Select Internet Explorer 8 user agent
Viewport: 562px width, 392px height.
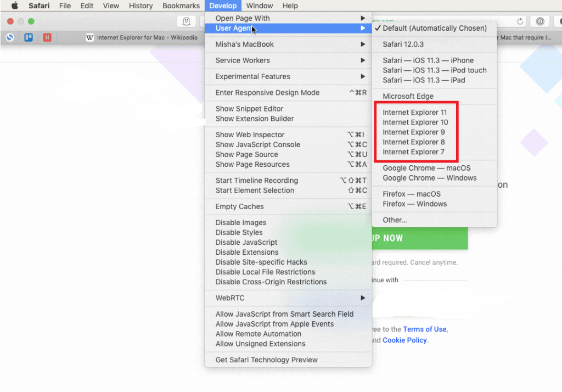point(435,142)
